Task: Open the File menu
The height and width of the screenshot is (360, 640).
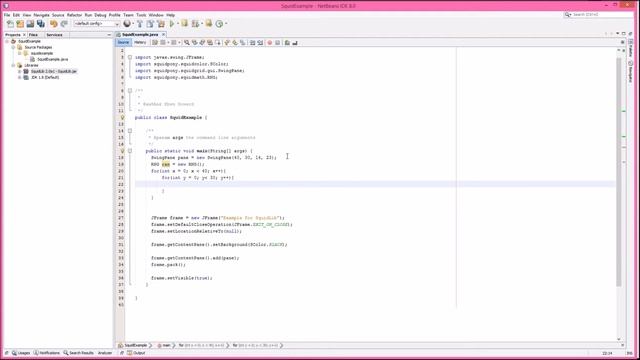Action: click(7, 15)
